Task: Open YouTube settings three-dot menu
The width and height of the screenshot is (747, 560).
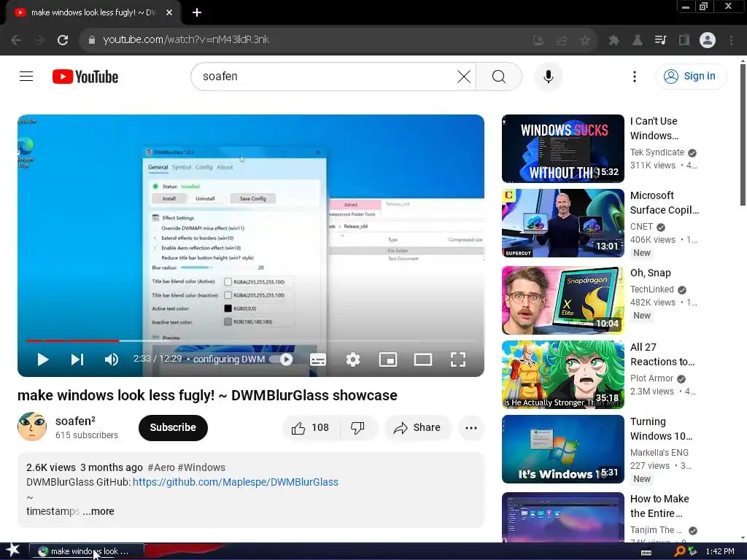Action: [x=634, y=76]
